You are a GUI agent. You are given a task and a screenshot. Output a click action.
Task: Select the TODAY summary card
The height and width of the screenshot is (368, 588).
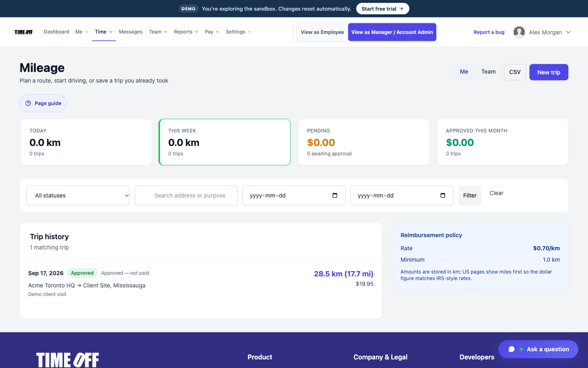pyautogui.click(x=86, y=142)
